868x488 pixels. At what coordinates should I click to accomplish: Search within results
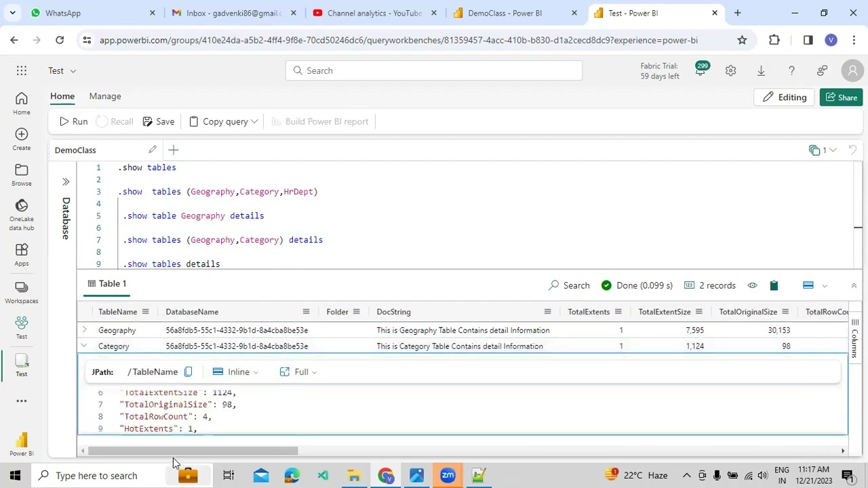pyautogui.click(x=570, y=285)
